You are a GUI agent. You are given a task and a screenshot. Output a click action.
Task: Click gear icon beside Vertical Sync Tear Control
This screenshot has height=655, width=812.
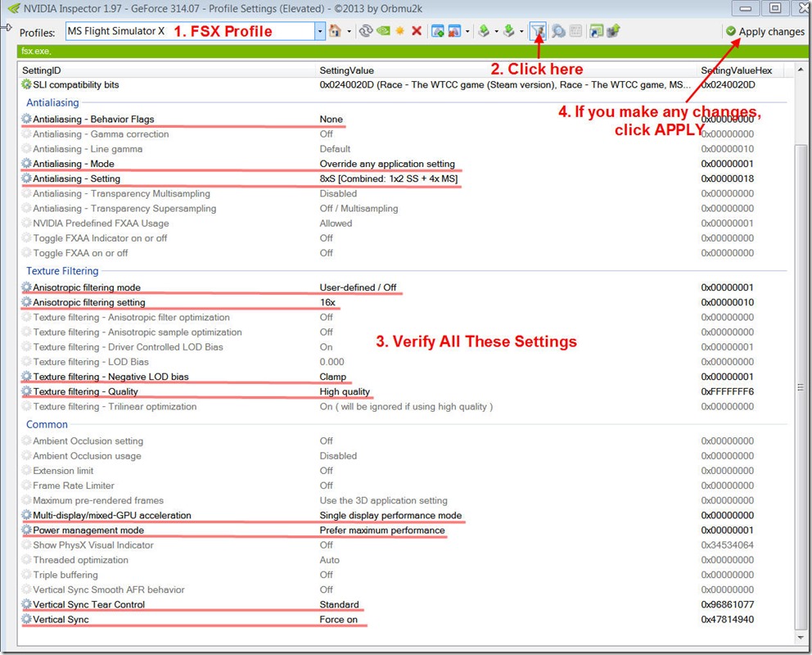click(x=26, y=604)
